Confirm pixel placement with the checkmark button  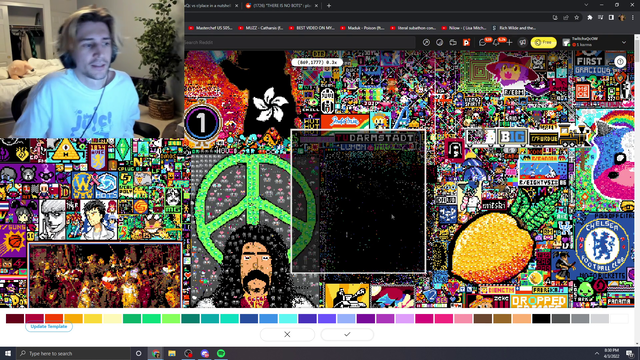pos(347,334)
